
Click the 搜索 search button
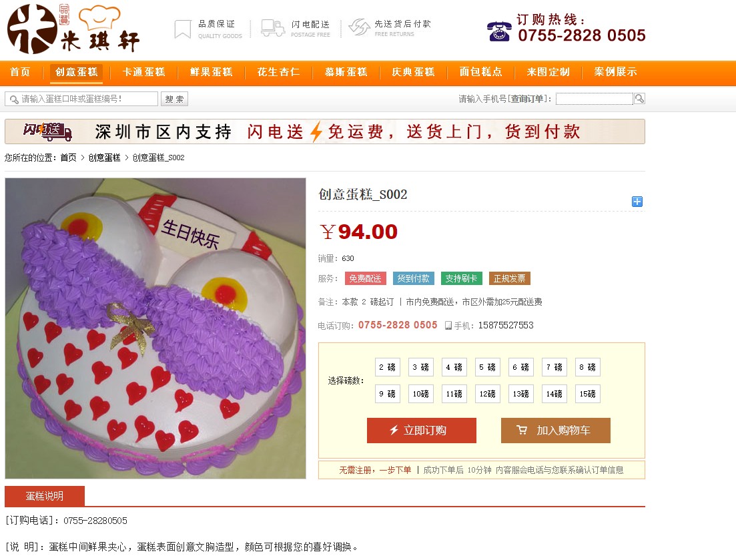point(175,99)
